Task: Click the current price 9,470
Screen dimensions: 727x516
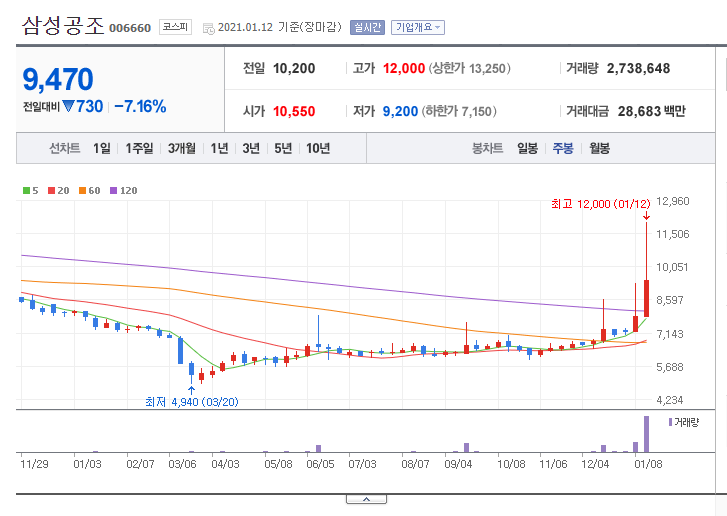Action: (58, 79)
